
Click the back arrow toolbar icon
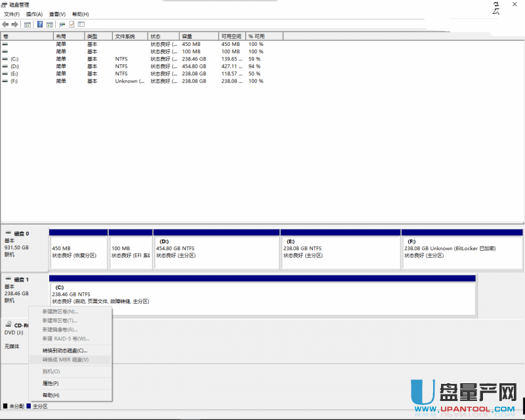(x=6, y=24)
